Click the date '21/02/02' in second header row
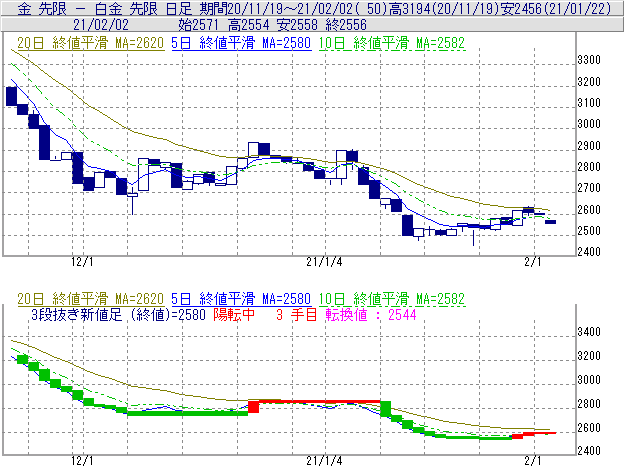 (x=101, y=25)
